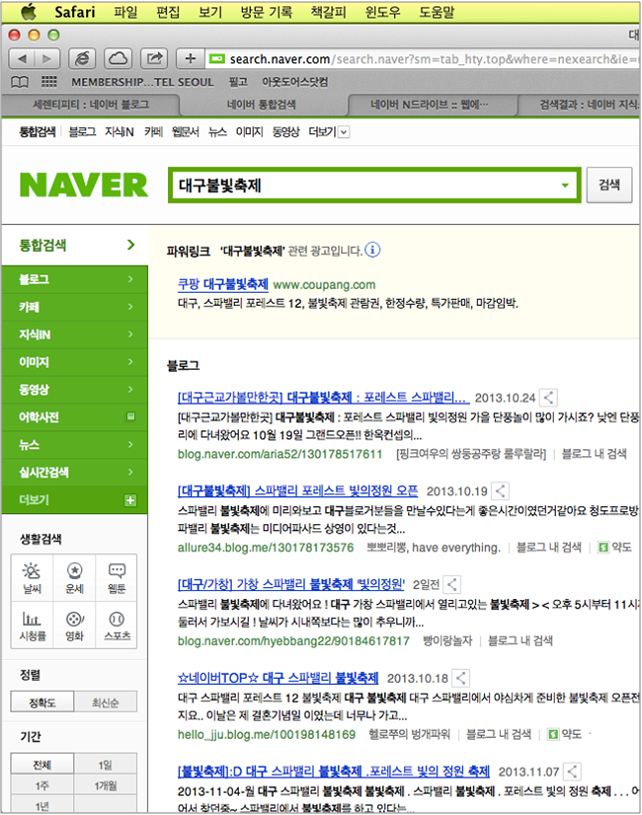Click the iCloud tabs toolbar icon
Screen dimensions: 642x815
(118, 58)
